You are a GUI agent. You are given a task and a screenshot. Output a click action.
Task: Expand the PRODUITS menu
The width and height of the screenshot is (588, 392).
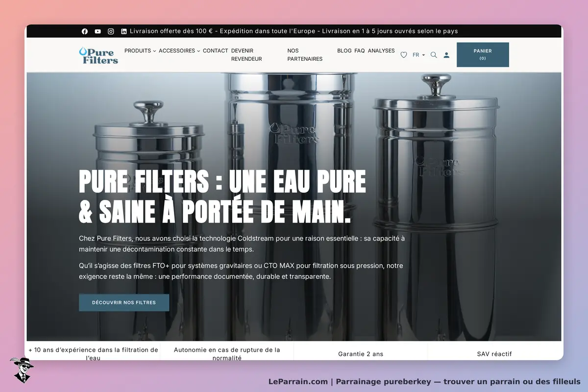(140, 50)
